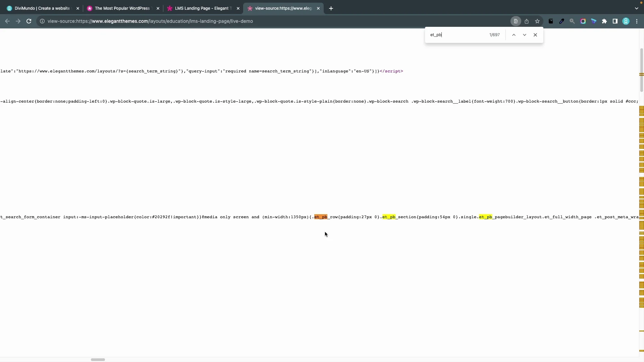644x362 pixels.
Task: Click the URL address bar text
Action: (x=150, y=21)
